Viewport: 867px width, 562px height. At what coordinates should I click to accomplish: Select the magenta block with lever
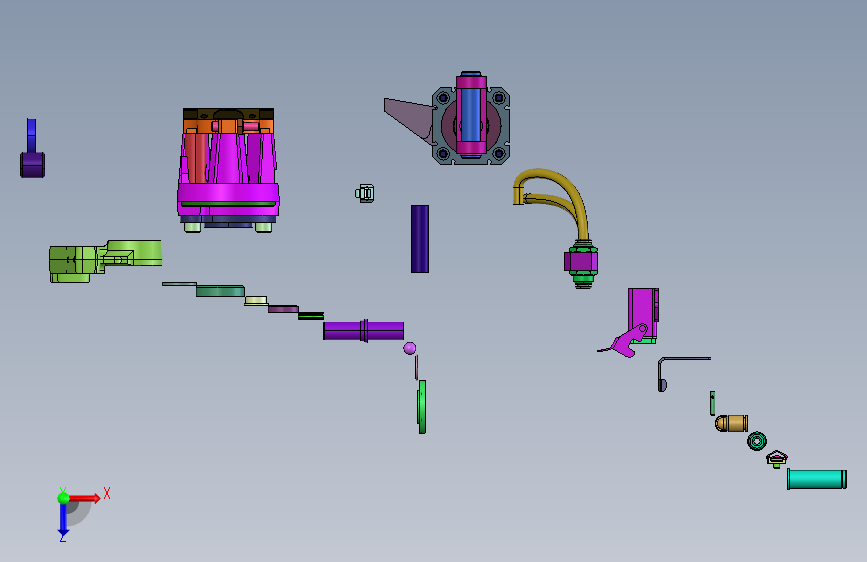pyautogui.click(x=643, y=313)
